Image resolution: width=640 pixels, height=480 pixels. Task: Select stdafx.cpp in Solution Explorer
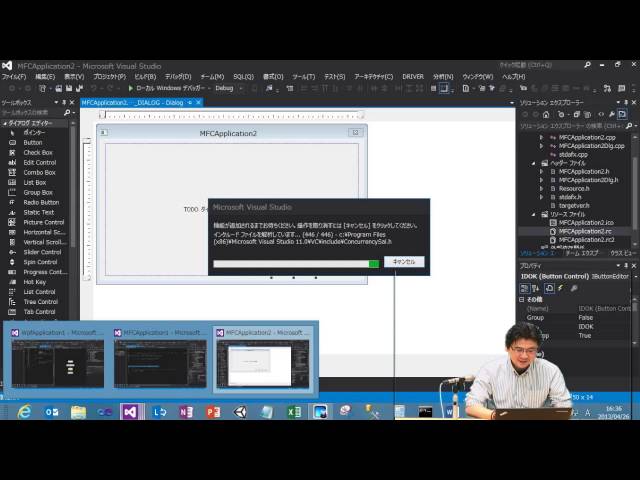click(573, 155)
